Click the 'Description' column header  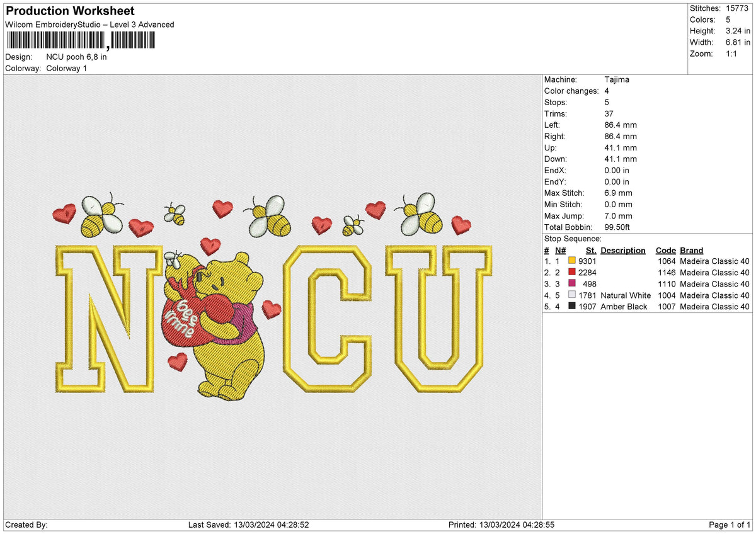623,250
